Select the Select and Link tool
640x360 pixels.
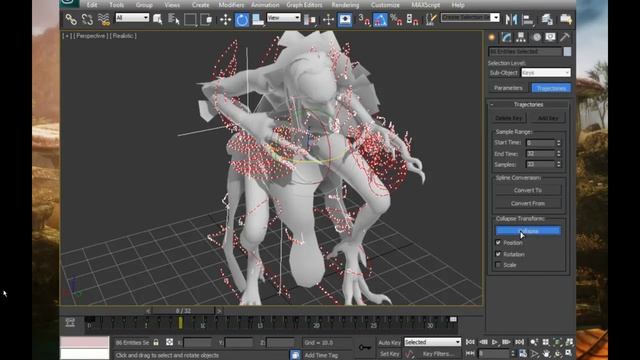[x=71, y=19]
